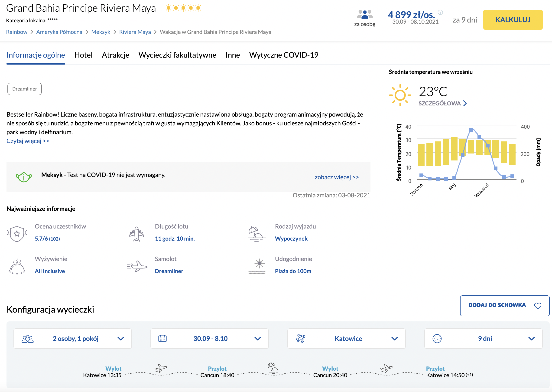This screenshot has height=392, width=552.
Task: Open the 'Czytaj więcej >>' link
Action: (28, 141)
